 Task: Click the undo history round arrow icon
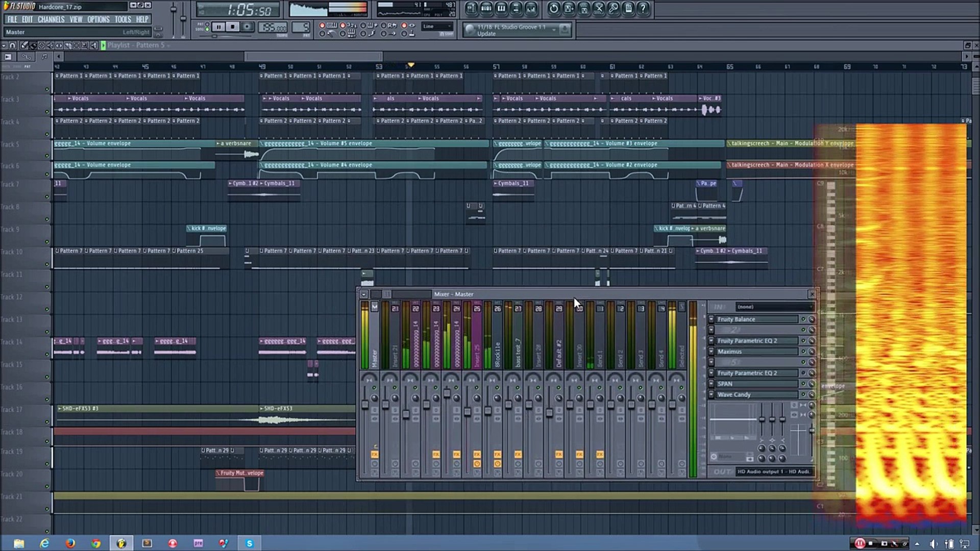tap(554, 9)
